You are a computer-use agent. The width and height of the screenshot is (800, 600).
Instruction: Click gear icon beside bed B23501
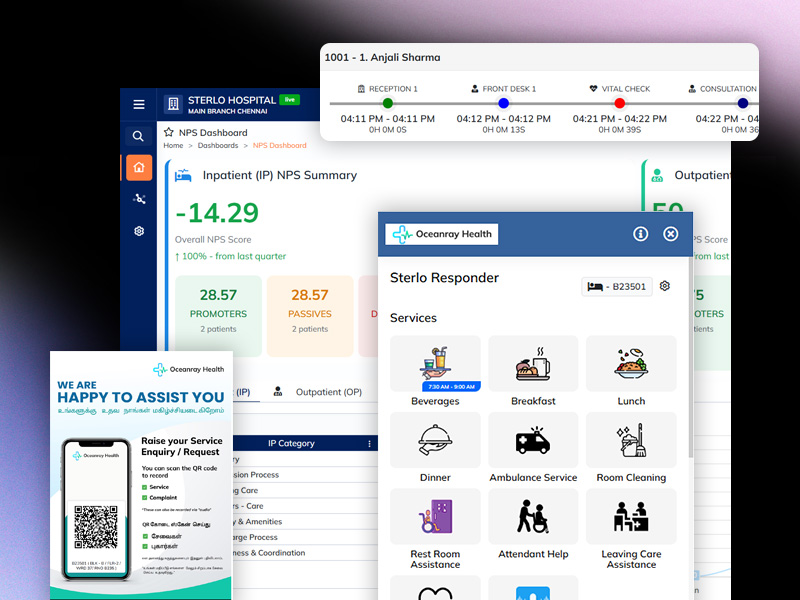coord(665,286)
